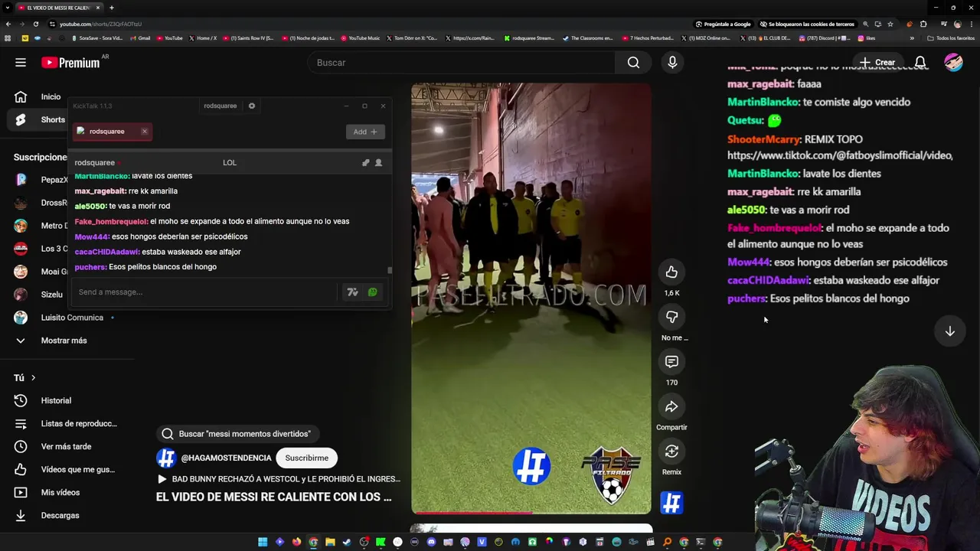Open Ver más tarde in the sidebar
This screenshot has width=980, height=551.
tap(66, 446)
